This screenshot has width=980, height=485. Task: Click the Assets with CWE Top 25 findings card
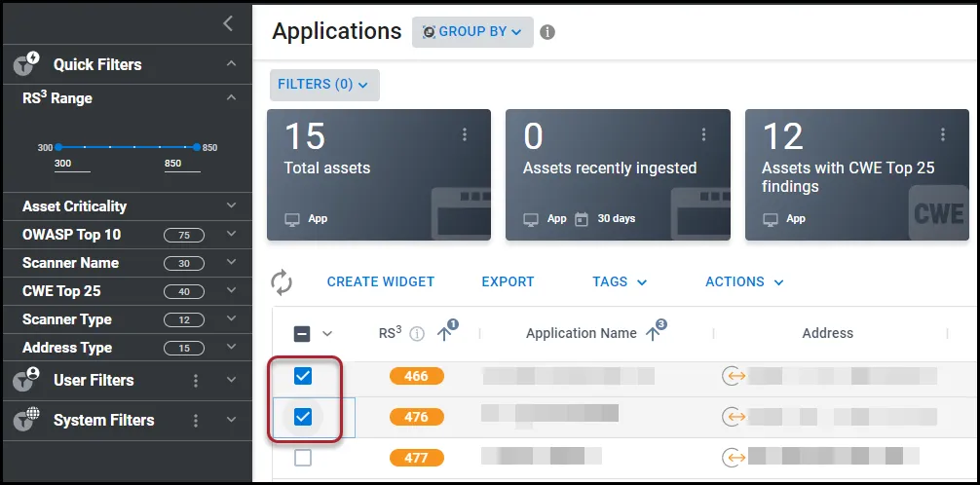857,175
